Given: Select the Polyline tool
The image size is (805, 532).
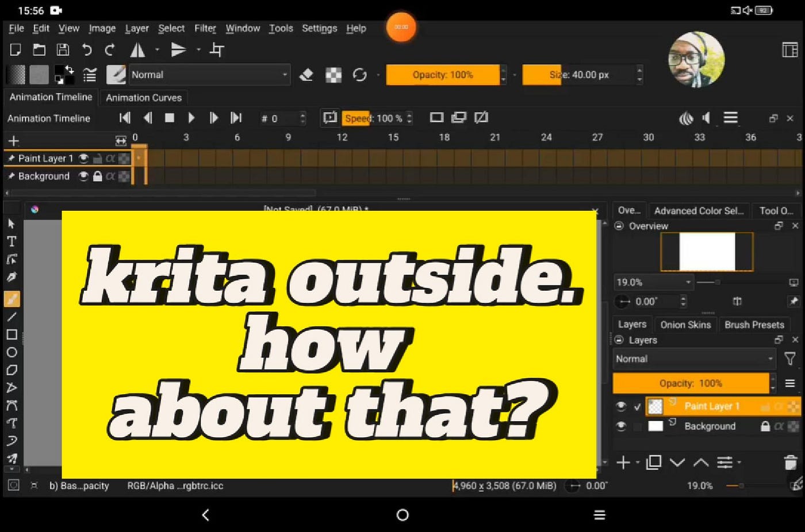Looking at the screenshot, I should point(11,388).
